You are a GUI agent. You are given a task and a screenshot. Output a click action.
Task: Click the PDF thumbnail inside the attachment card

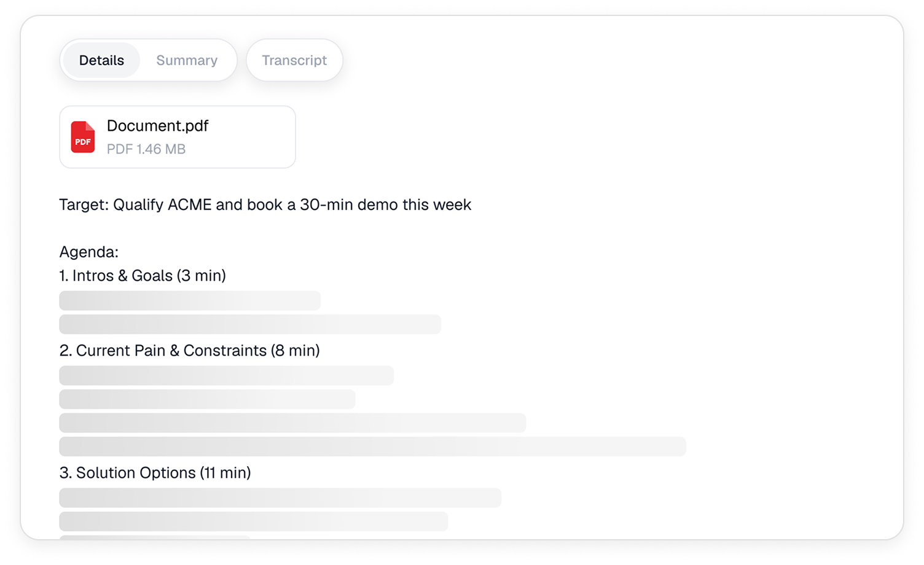tap(83, 137)
